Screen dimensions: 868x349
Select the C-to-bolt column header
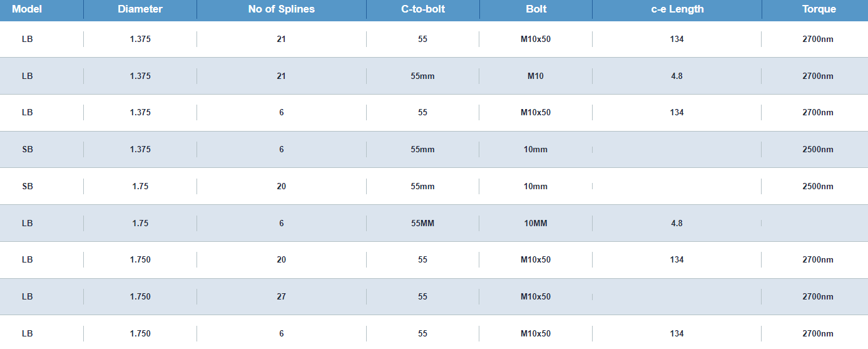click(x=423, y=9)
